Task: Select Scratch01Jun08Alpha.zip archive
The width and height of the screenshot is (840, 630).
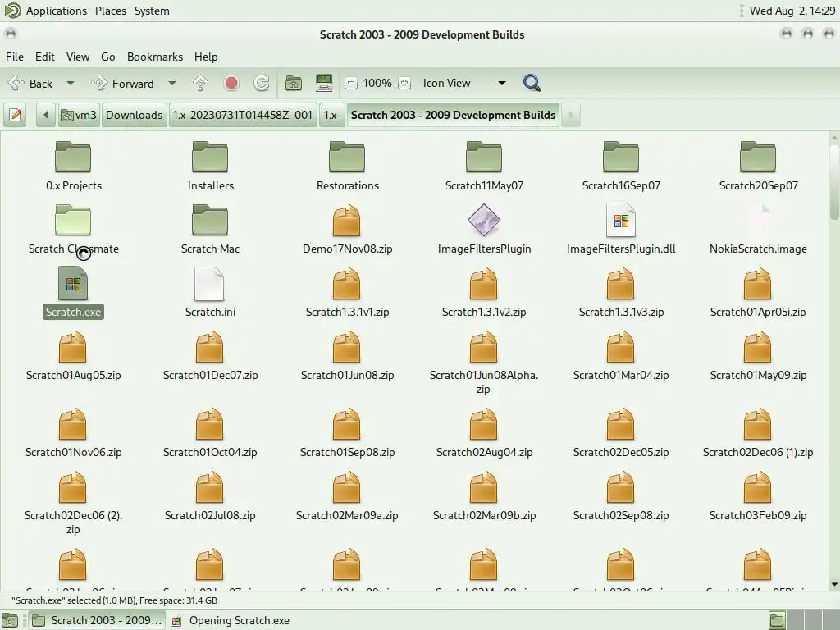Action: [x=484, y=363]
